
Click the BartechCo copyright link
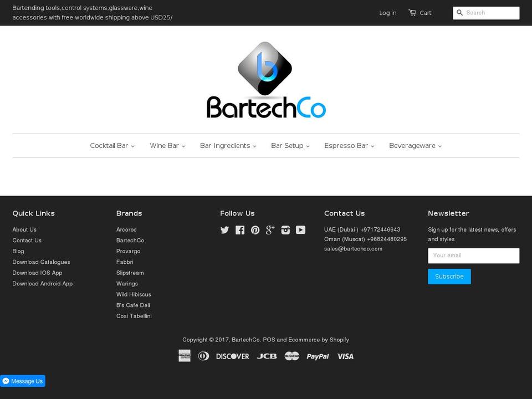pos(246,340)
